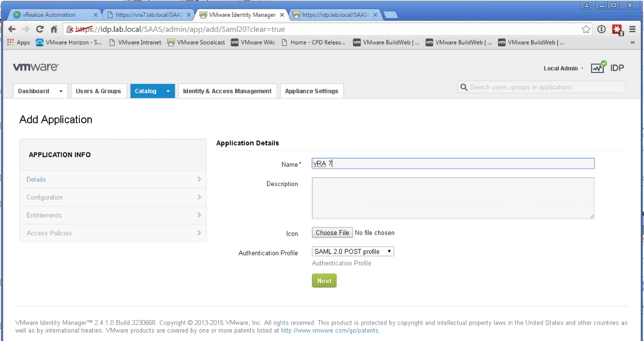Image resolution: width=644 pixels, height=341 pixels.
Task: Open the VMware Socialcast bookmark
Action: (196, 42)
